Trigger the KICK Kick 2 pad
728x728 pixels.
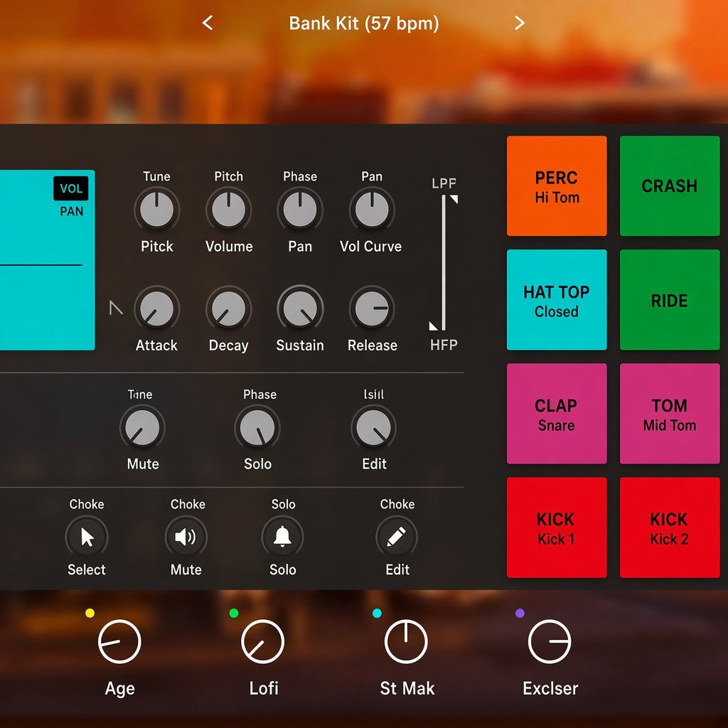670,528
